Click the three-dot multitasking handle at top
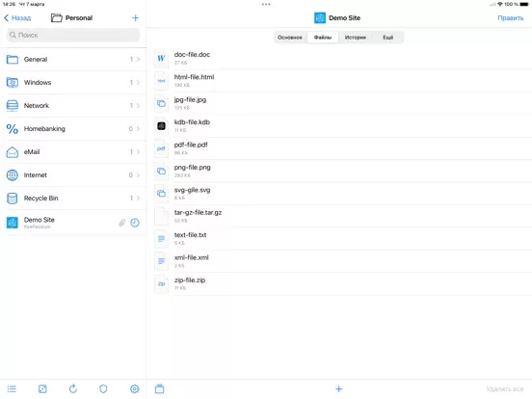 click(266, 5)
